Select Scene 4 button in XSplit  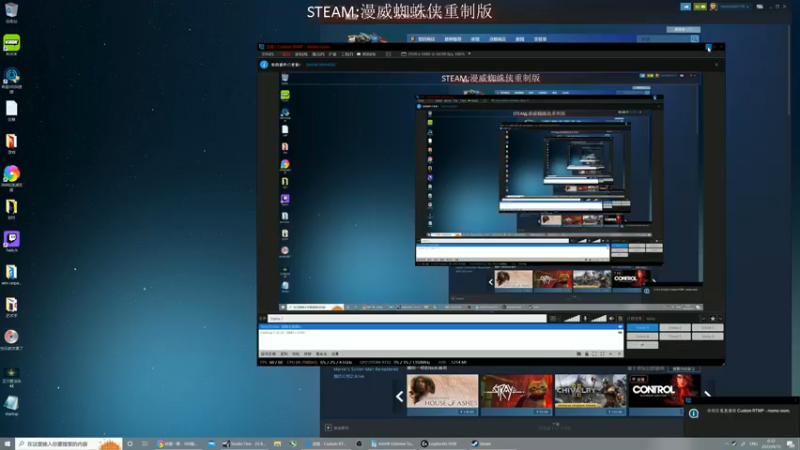(x=642, y=336)
